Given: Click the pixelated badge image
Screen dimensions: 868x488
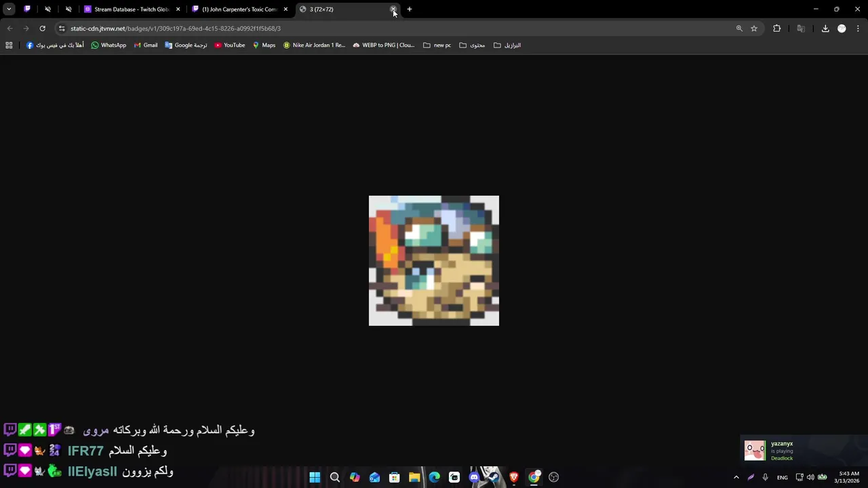Looking at the screenshot, I should point(434,261).
